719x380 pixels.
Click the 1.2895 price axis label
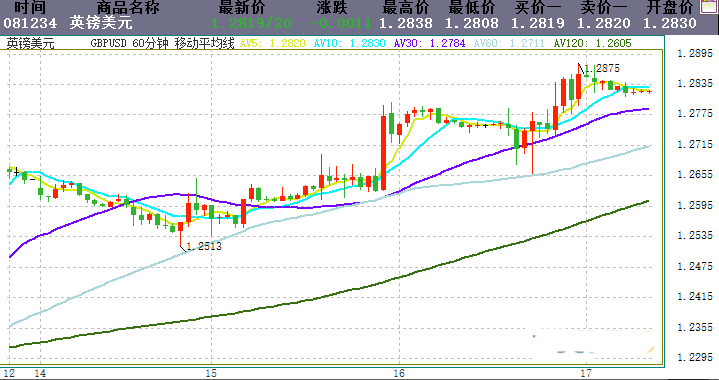click(x=695, y=54)
